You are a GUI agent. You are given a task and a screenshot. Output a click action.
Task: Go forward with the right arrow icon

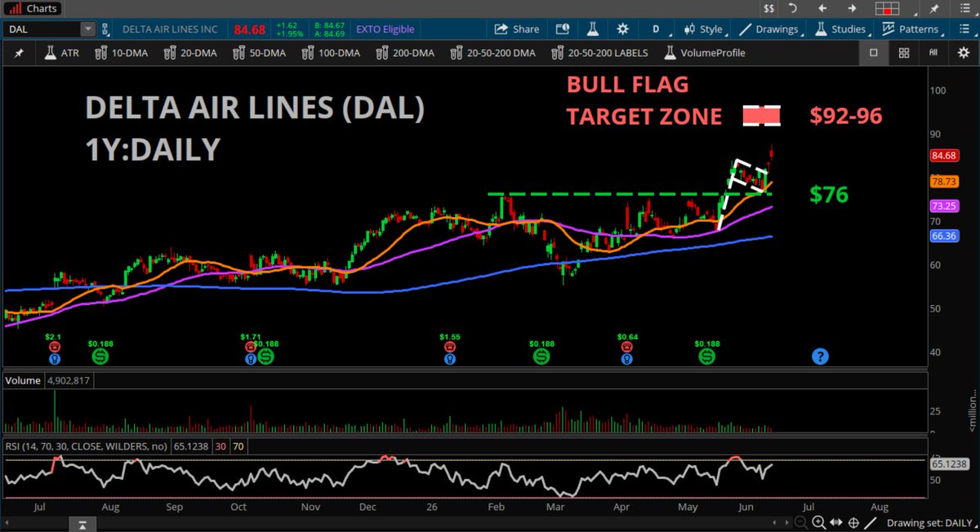pos(852,8)
